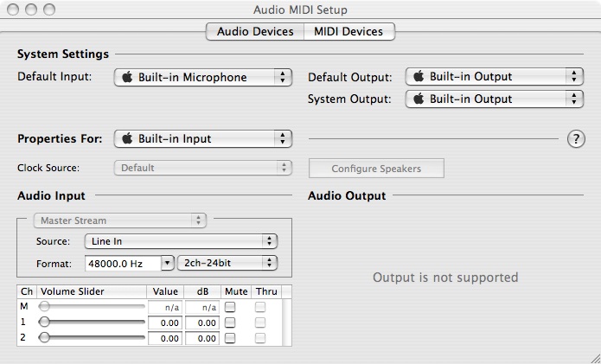Click the Apple icon in Properties For
Viewport: 601px width, 364px height.
126,138
